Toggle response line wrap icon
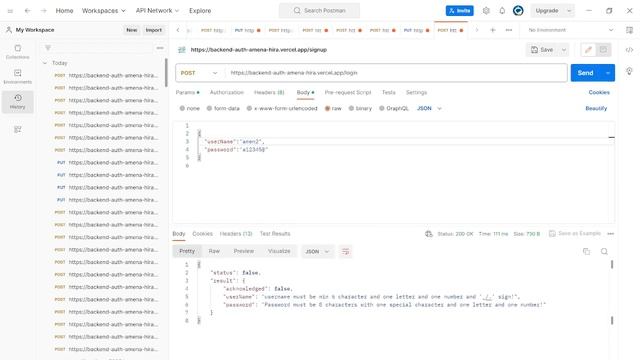The image size is (640, 360). (x=345, y=251)
